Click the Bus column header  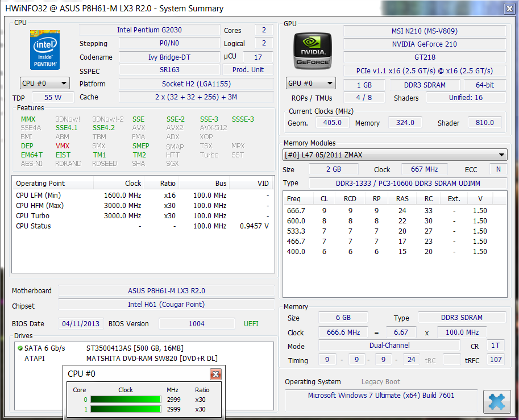[204, 183]
